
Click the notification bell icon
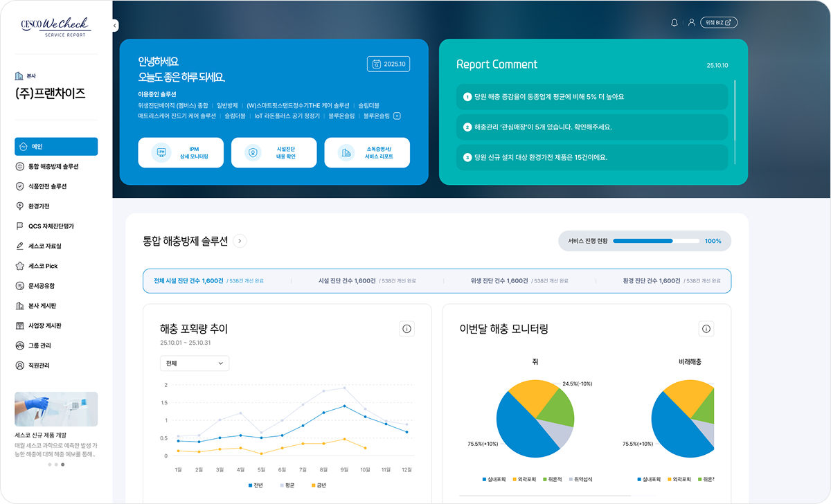coord(674,23)
